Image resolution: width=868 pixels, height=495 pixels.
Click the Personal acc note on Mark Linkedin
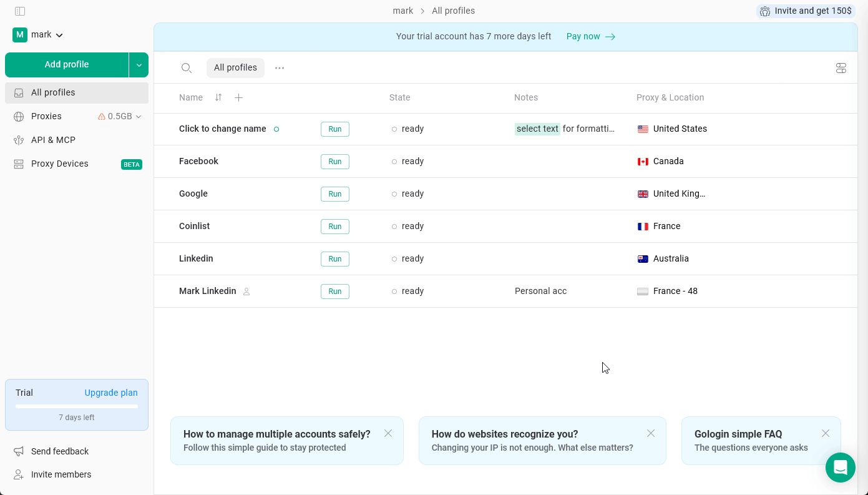point(540,291)
